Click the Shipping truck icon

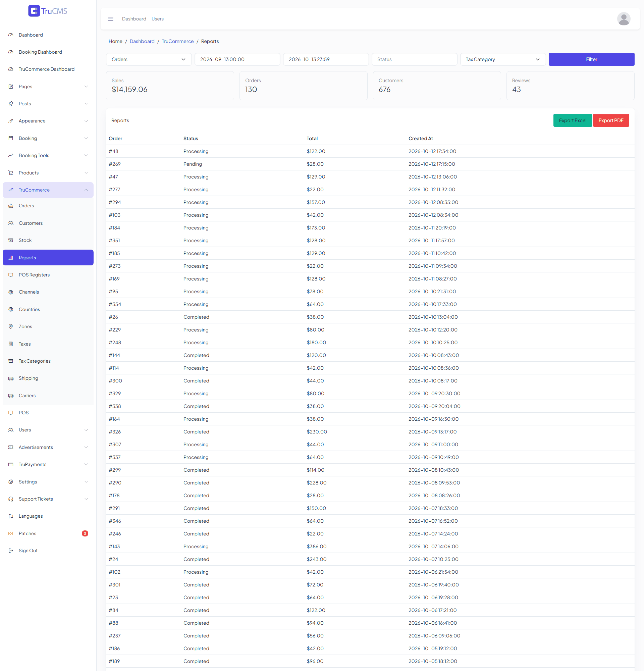pos(11,378)
